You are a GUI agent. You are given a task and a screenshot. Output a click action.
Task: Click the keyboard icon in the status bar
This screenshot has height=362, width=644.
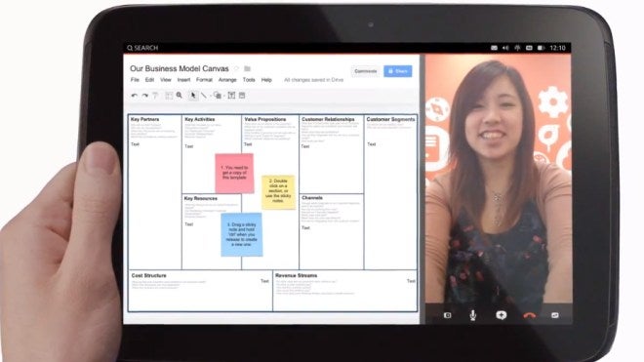(x=529, y=48)
